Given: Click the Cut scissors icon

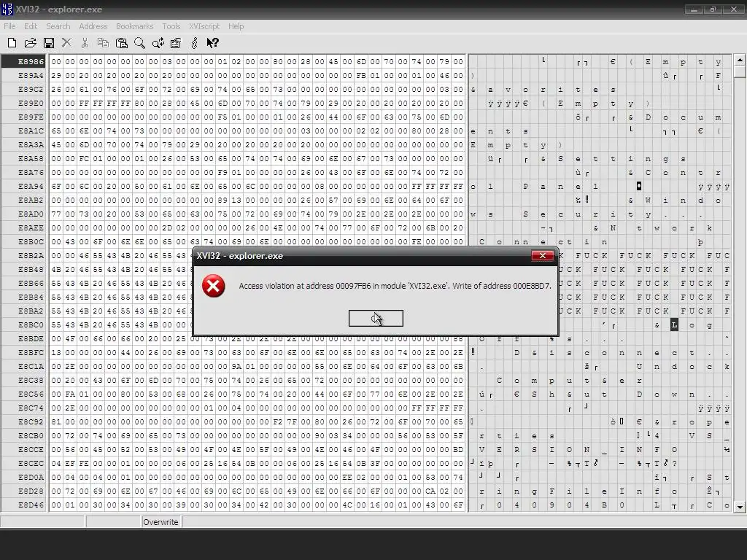Looking at the screenshot, I should pyautogui.click(x=85, y=43).
